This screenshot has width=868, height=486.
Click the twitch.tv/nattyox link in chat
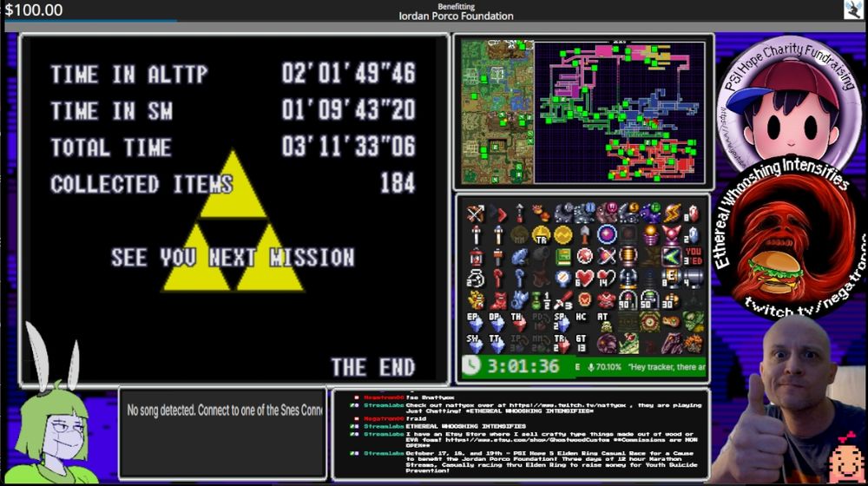[x=569, y=405]
